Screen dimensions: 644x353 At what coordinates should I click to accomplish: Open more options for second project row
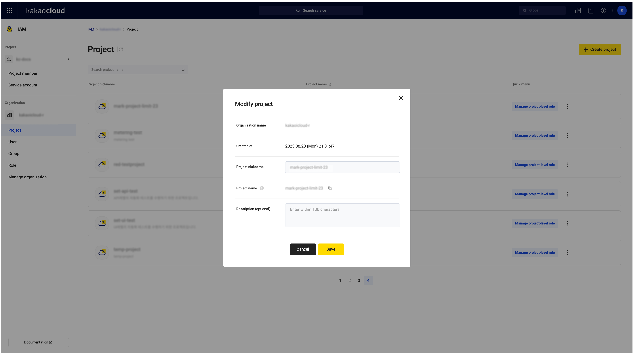pyautogui.click(x=567, y=136)
